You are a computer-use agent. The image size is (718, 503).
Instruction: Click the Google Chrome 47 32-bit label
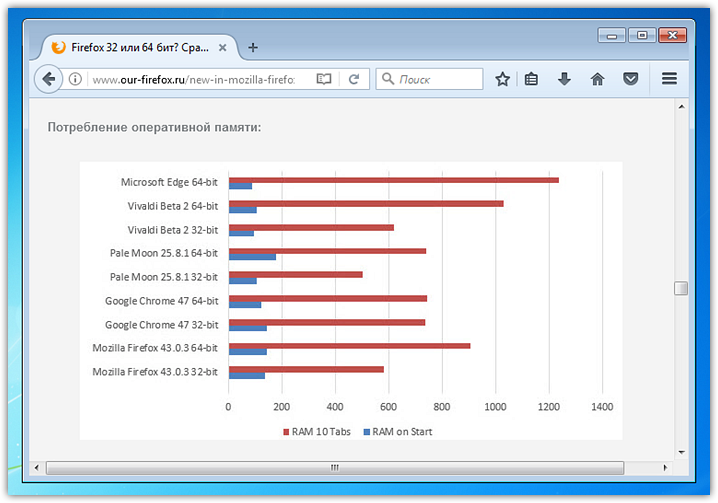pos(162,325)
